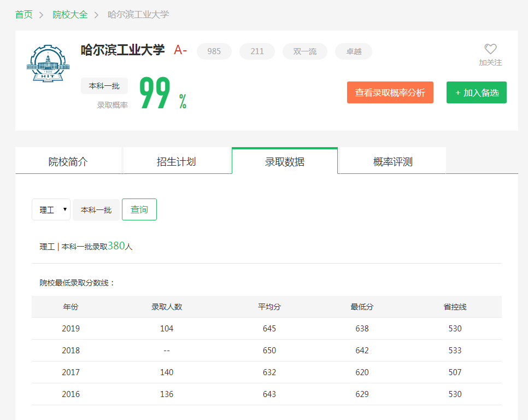
Task: Click the 136 admitted count in 2016 row
Action: click(x=167, y=394)
